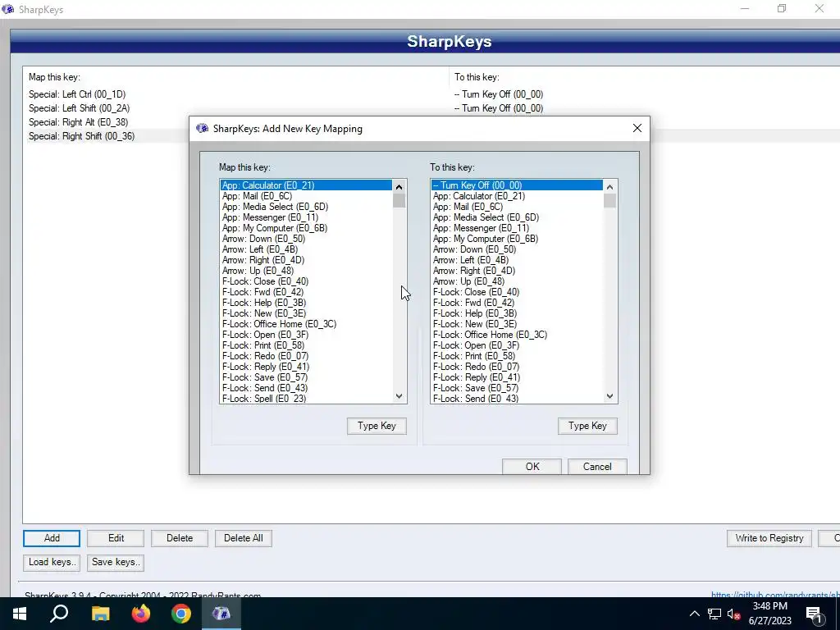
Task: Click the To this key column header
Action: click(x=645, y=77)
